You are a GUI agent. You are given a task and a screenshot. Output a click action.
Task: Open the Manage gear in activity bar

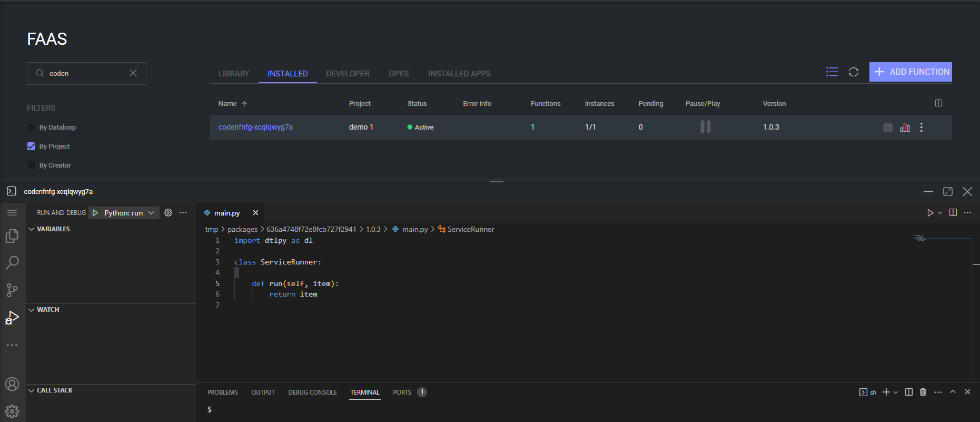[12, 411]
